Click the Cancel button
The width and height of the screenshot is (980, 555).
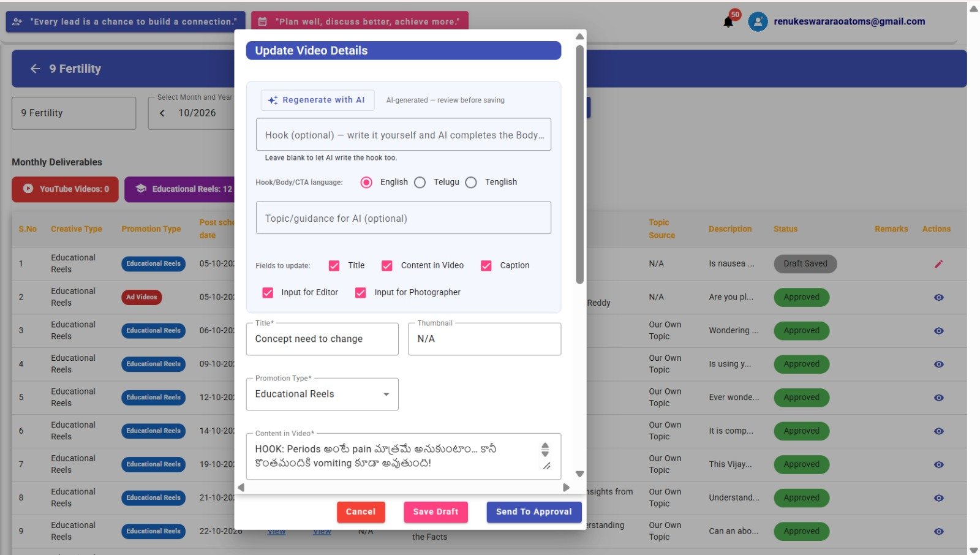361,512
